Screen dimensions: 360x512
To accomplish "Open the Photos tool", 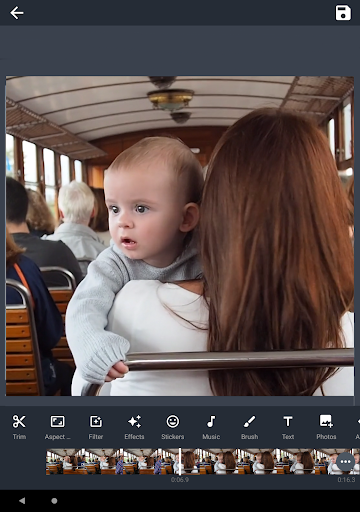I will (326, 427).
